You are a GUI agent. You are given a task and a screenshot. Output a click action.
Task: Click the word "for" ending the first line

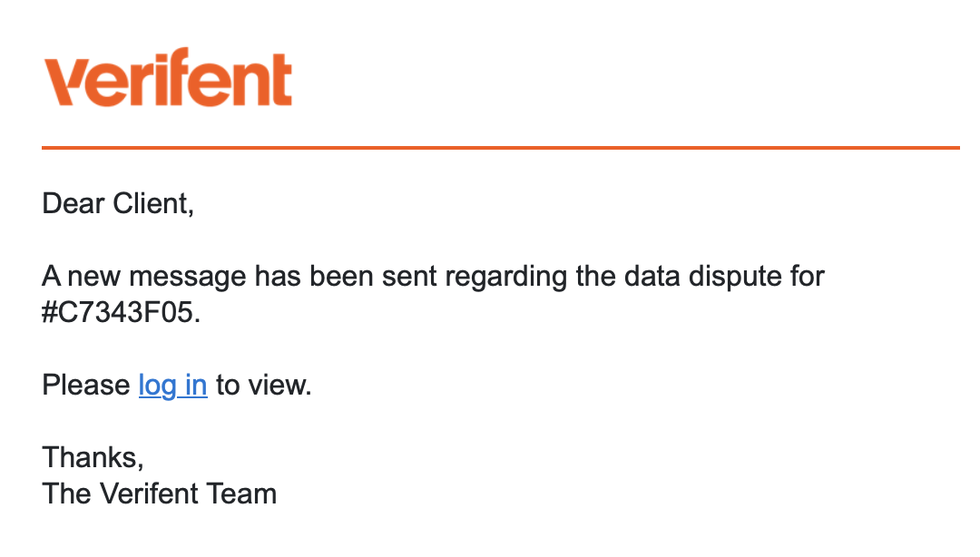click(x=803, y=276)
